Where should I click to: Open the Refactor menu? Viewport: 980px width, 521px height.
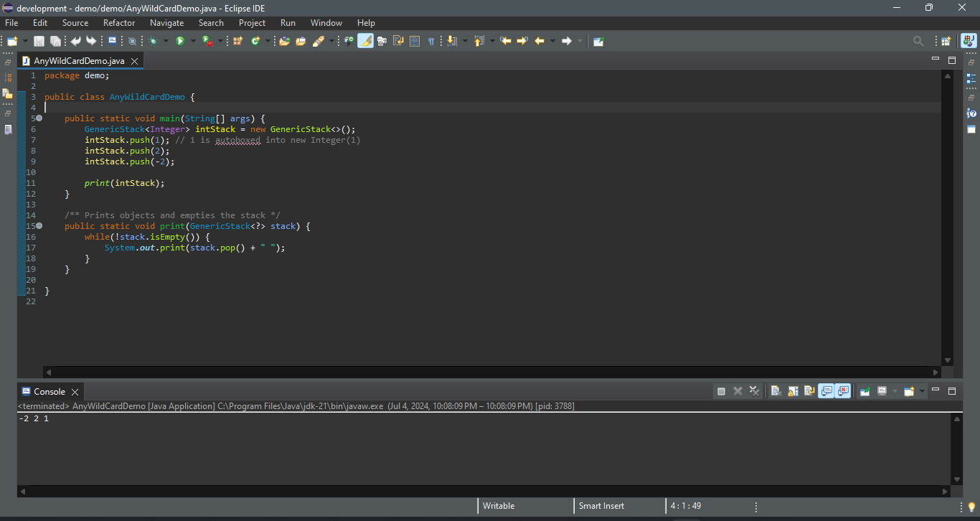tap(119, 23)
